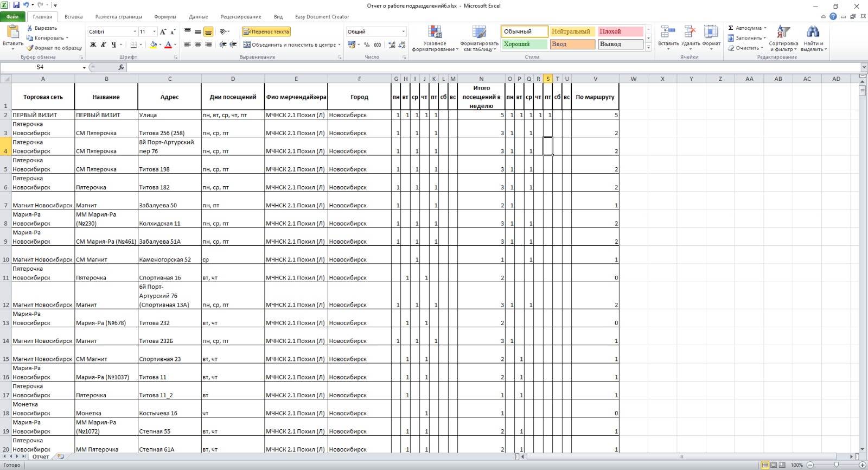Insert cells with Вставить in Ячейки group
This screenshot has height=470, width=868.
(x=668, y=37)
